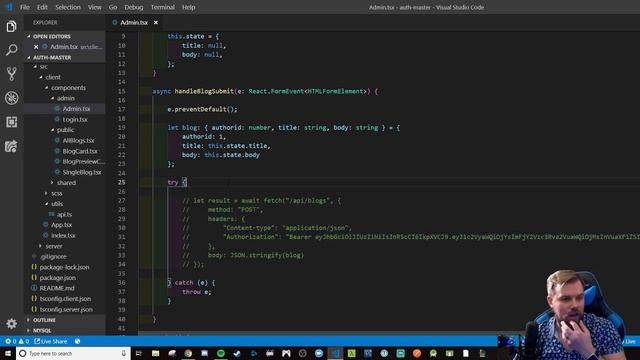Open the File menu

point(25,7)
